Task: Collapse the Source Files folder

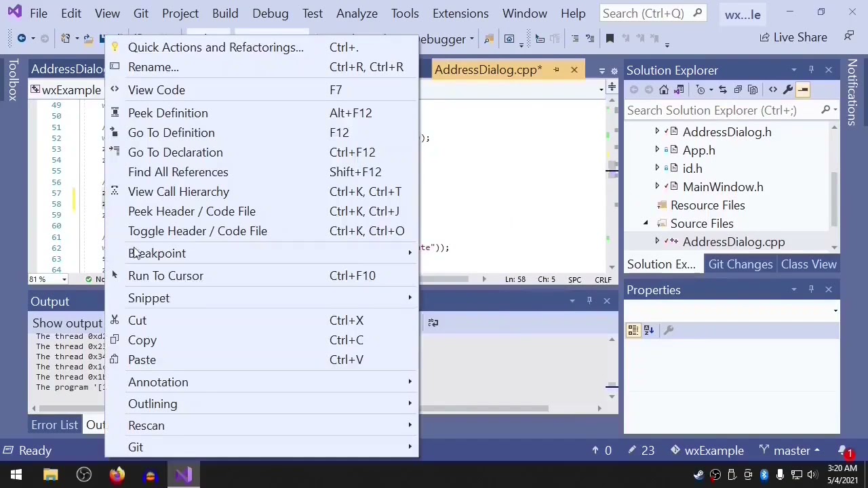Action: coord(646,223)
